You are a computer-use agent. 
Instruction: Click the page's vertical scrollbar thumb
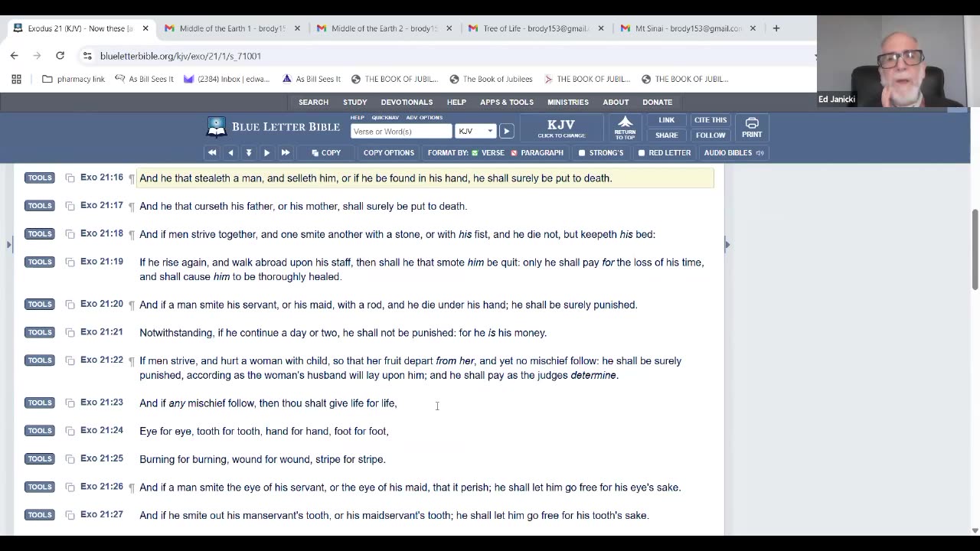point(975,250)
